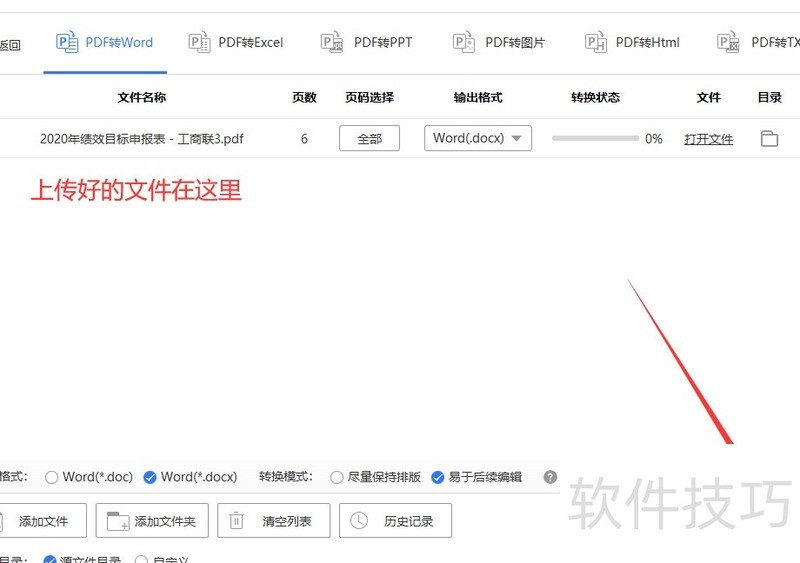Click the PDF转图片 image icon
Image resolution: width=800 pixels, height=563 pixels.
tap(464, 42)
